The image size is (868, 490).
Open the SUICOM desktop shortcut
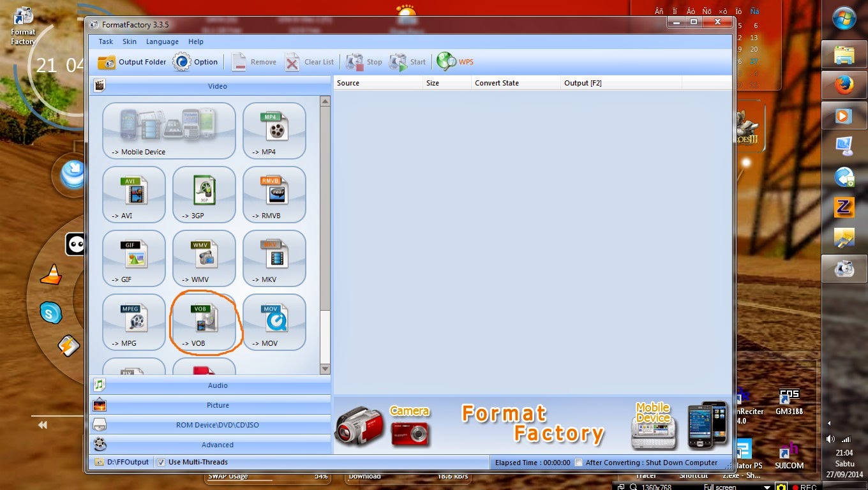[x=789, y=455]
